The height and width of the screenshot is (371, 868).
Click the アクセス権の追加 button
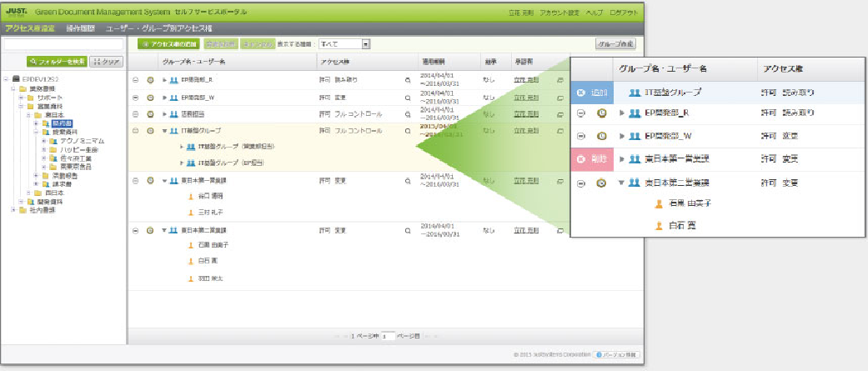click(166, 43)
